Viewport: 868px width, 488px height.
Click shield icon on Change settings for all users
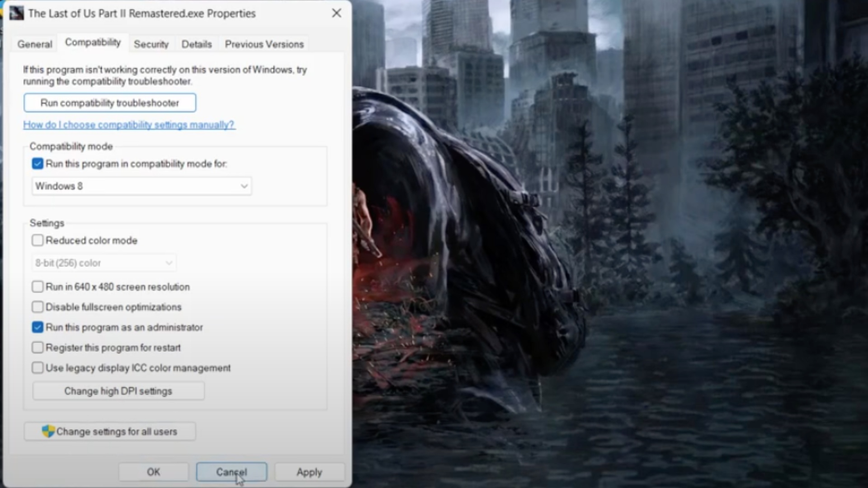click(48, 431)
